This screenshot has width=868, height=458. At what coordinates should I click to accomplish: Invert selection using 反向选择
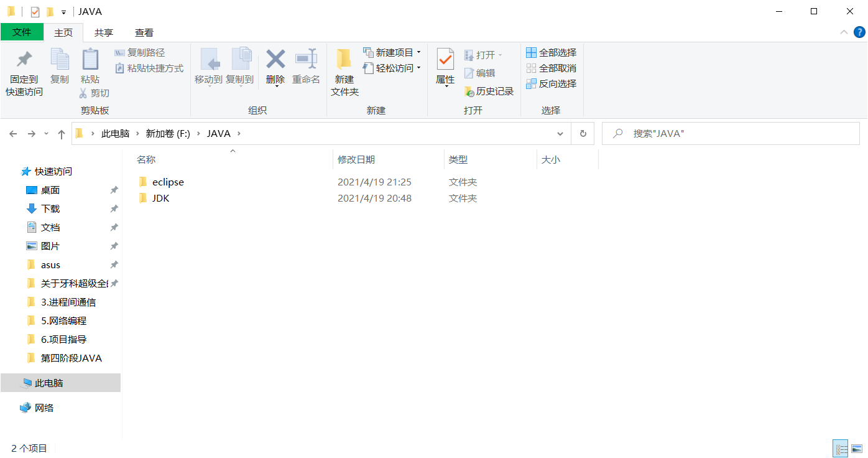tap(551, 83)
